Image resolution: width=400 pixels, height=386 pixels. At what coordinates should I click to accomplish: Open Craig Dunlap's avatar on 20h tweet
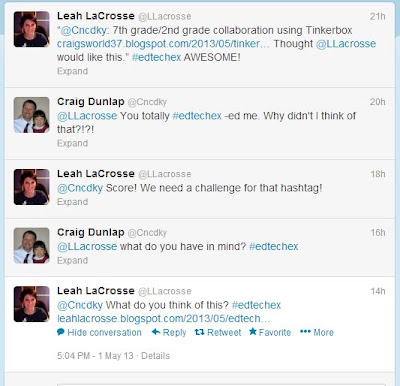(x=32, y=115)
